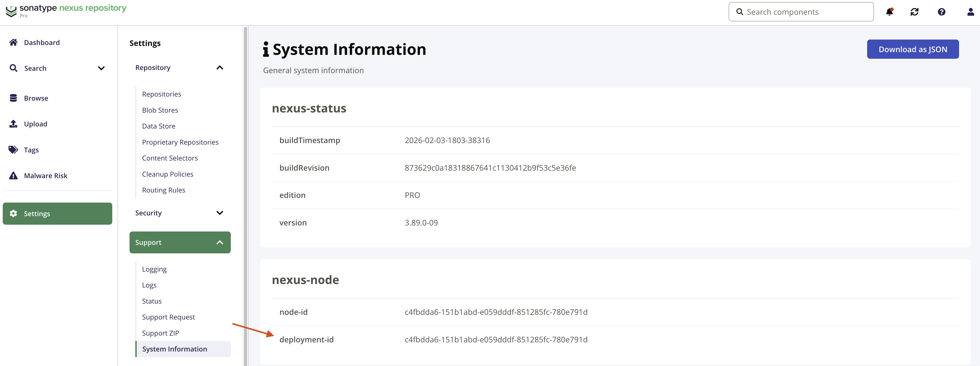Click the settings panel vertical scrollbar

[245, 196]
